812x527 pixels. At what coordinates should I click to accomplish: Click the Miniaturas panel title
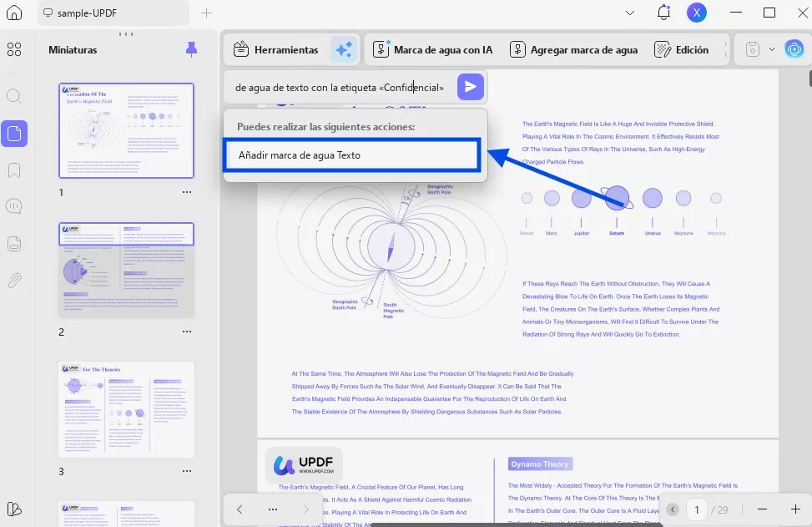(x=73, y=50)
